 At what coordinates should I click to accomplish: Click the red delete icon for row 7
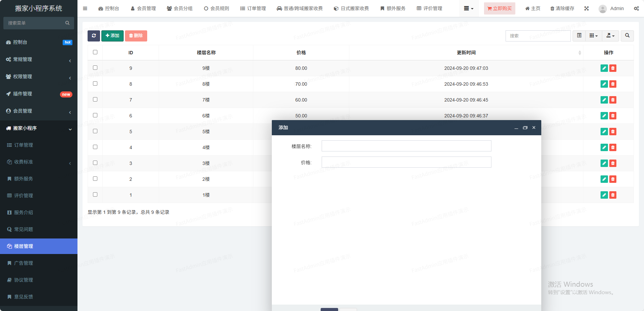click(613, 100)
